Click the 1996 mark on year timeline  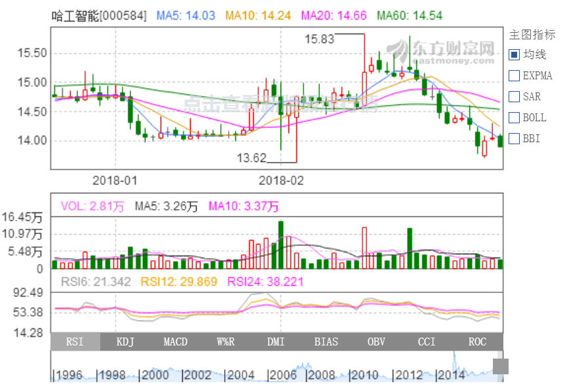click(x=68, y=375)
